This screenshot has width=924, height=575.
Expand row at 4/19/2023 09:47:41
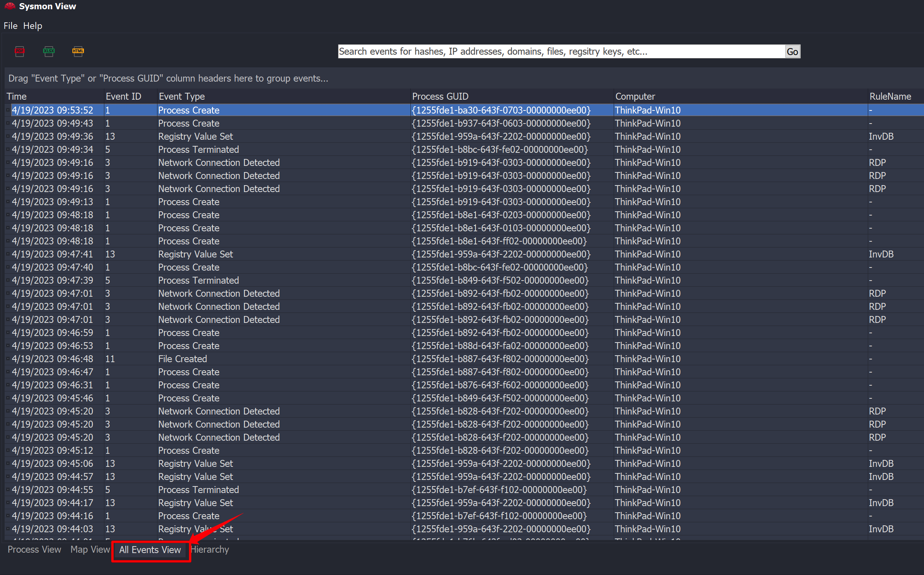[x=8, y=254]
